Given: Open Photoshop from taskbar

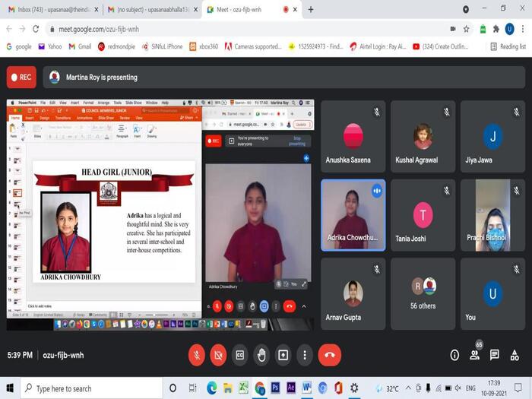Looking at the screenshot, I should [x=275, y=388].
